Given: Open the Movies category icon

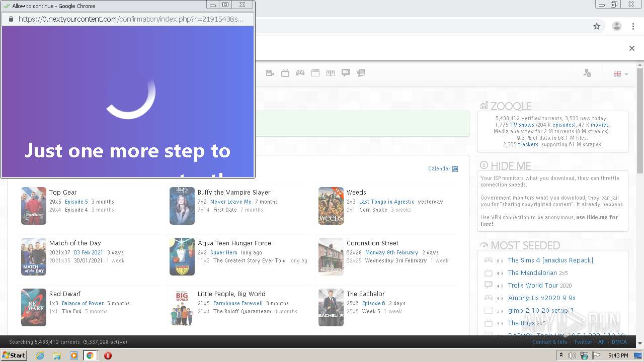Looking at the screenshot, I should point(270,73).
